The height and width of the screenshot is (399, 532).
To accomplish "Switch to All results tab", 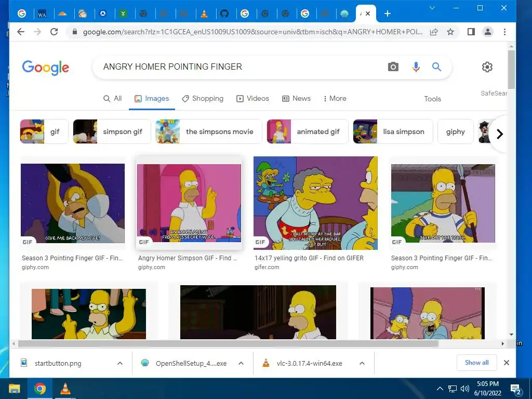I will 112,98.
